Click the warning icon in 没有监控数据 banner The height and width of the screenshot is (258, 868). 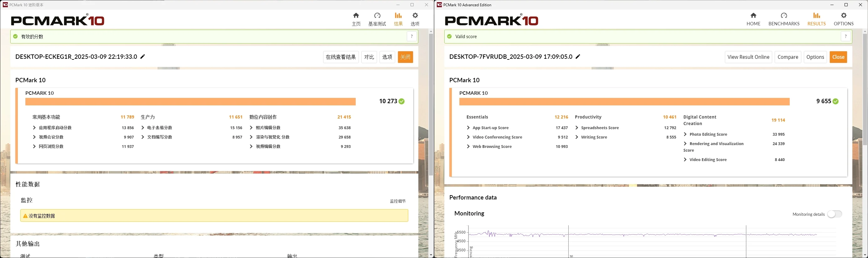pyautogui.click(x=25, y=215)
